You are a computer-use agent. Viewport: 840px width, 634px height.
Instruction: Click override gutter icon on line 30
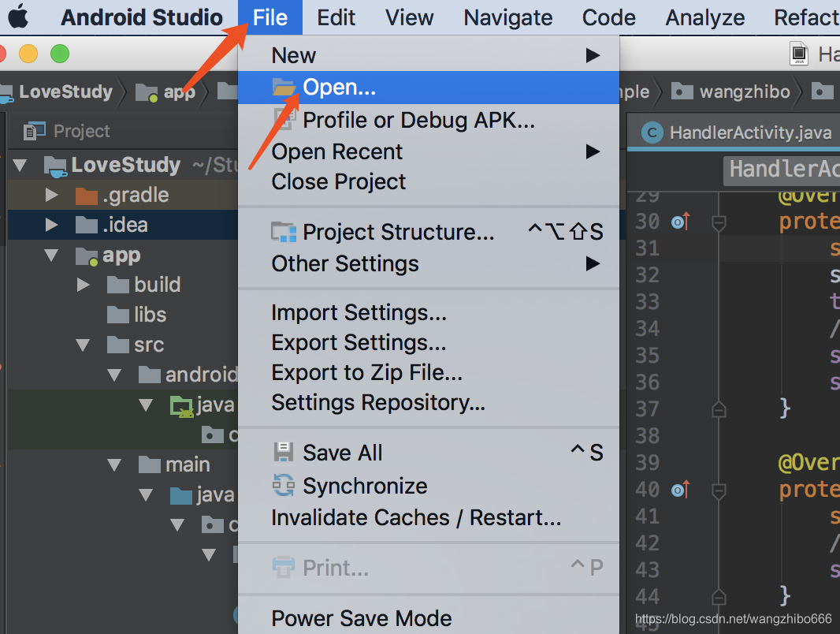(x=680, y=221)
